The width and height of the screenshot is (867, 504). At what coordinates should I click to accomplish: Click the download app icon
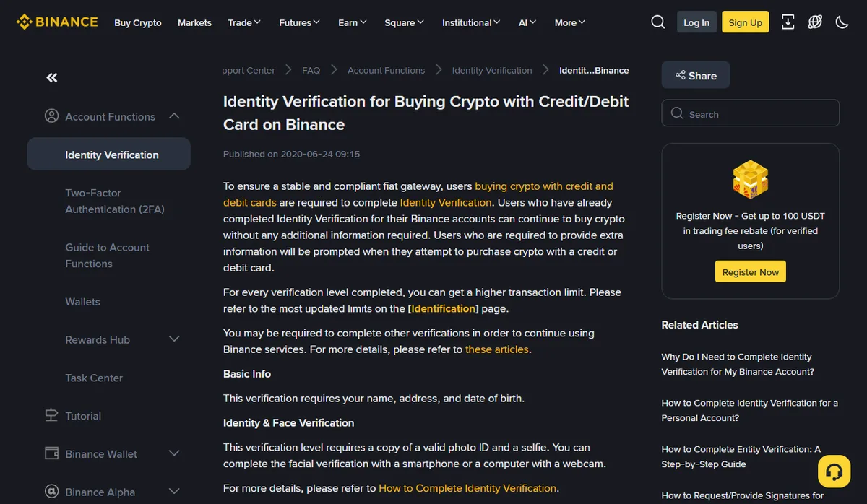[788, 22]
